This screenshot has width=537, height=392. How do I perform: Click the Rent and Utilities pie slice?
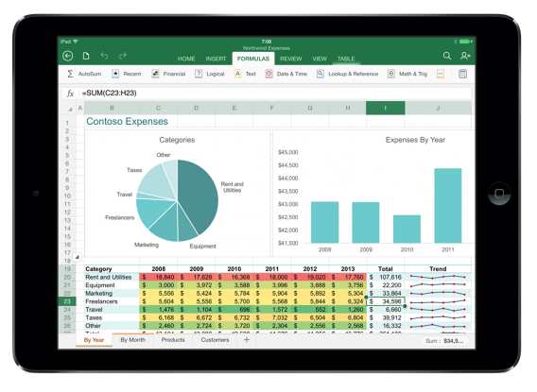(x=199, y=195)
